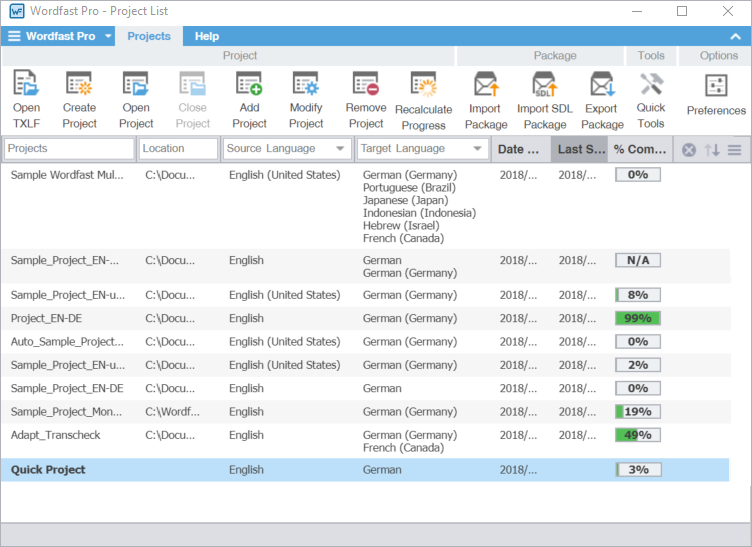Screen dimensions: 752x547
Task: Open the column list menu icon
Action: [x=734, y=150]
